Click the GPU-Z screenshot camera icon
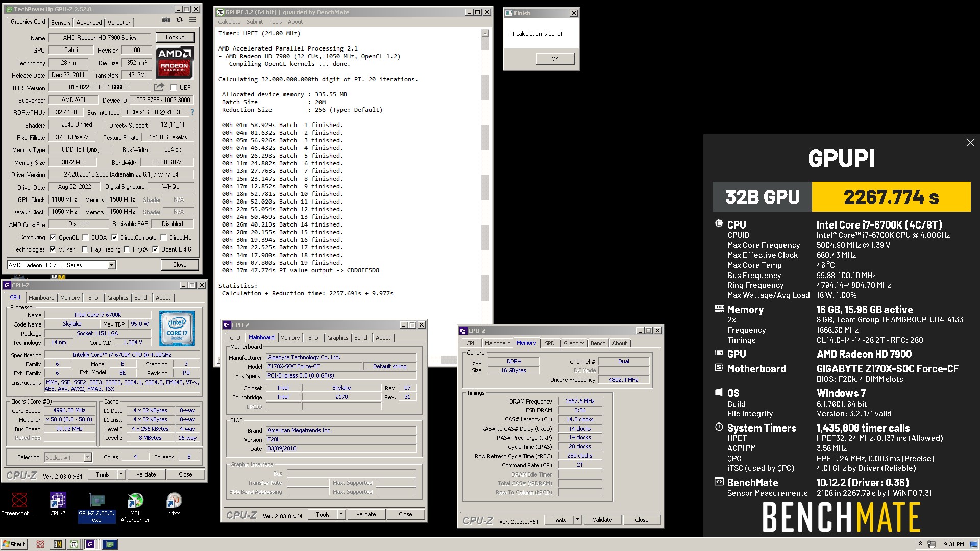 coord(166,20)
